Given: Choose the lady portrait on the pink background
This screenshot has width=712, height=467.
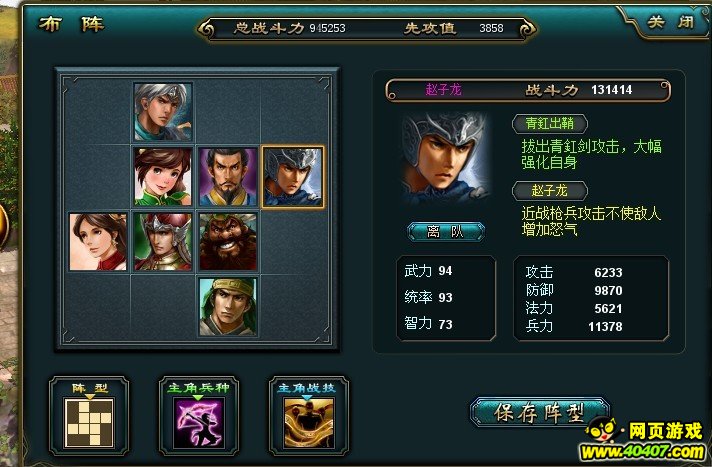Looking at the screenshot, I should (x=98, y=242).
